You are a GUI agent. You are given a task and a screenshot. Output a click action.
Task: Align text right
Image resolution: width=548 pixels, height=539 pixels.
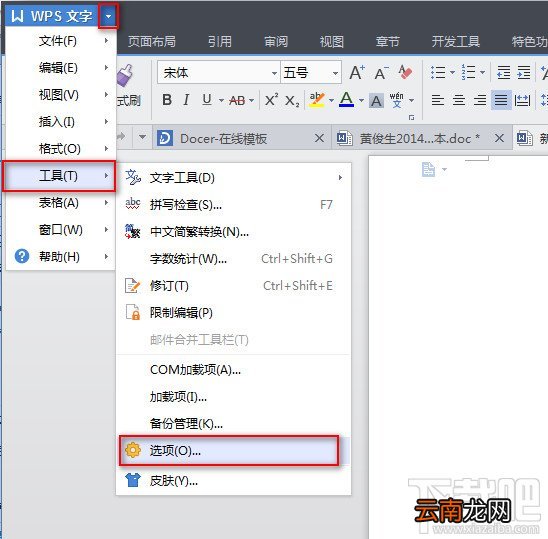pyautogui.click(x=480, y=101)
